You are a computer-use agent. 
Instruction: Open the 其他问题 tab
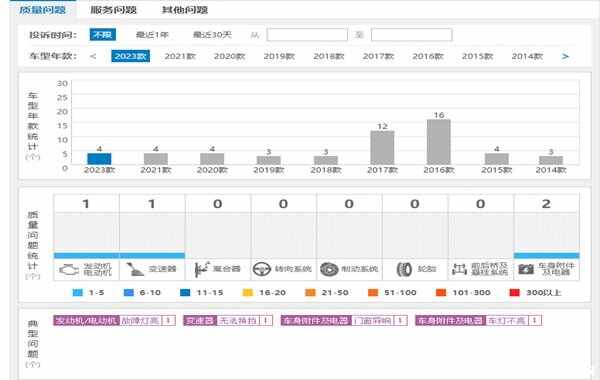click(x=185, y=10)
